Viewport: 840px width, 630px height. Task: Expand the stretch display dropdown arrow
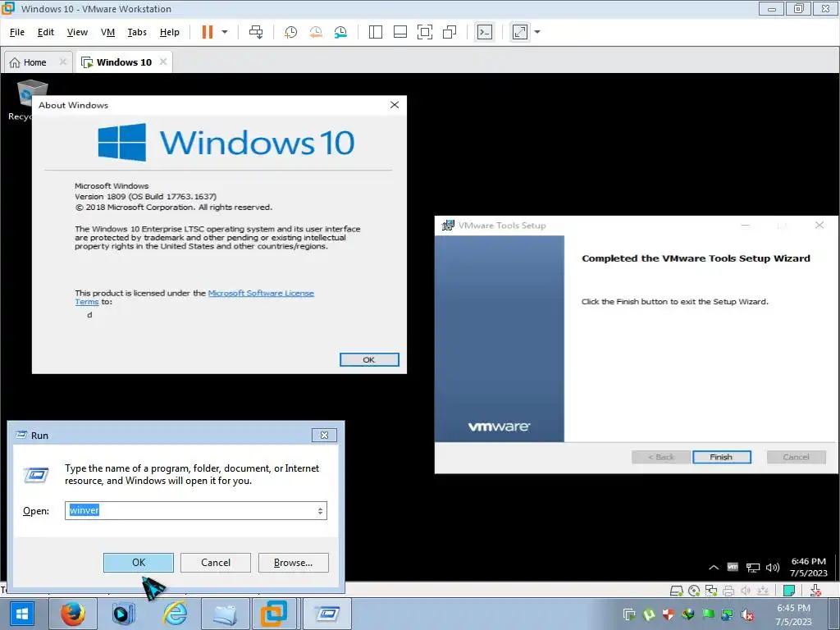click(x=537, y=32)
